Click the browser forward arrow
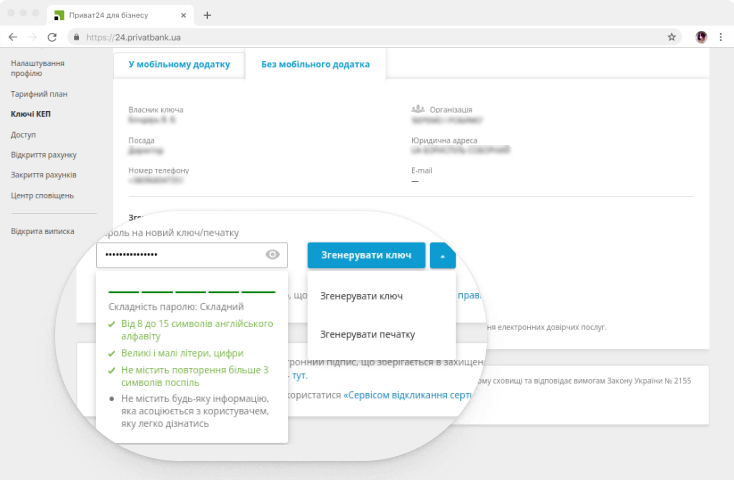 point(32,36)
